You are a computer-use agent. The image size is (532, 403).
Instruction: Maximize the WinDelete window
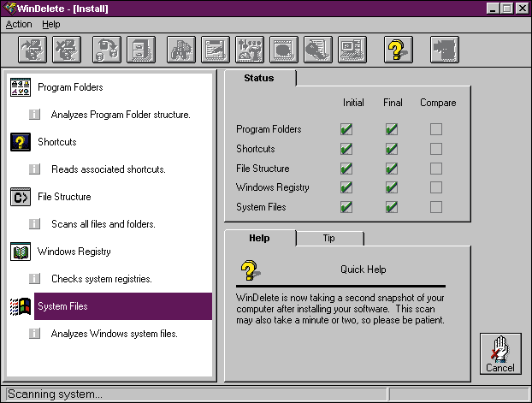tap(507, 9)
